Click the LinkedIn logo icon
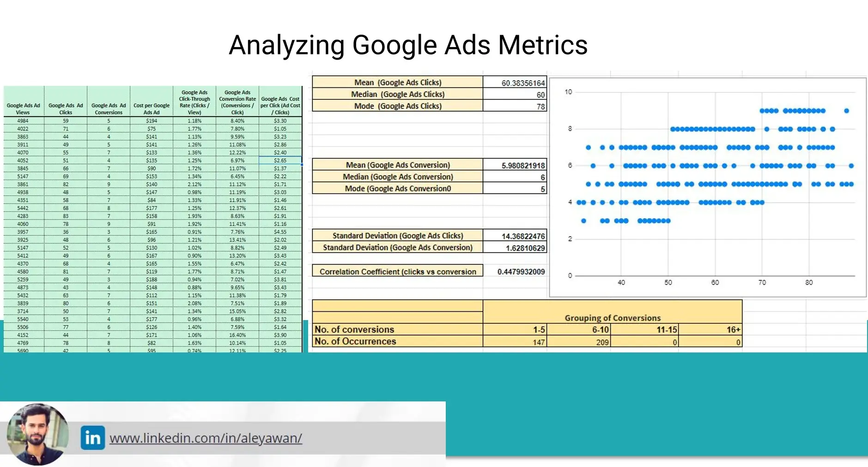Image resolution: width=868 pixels, height=467 pixels. [x=93, y=437]
